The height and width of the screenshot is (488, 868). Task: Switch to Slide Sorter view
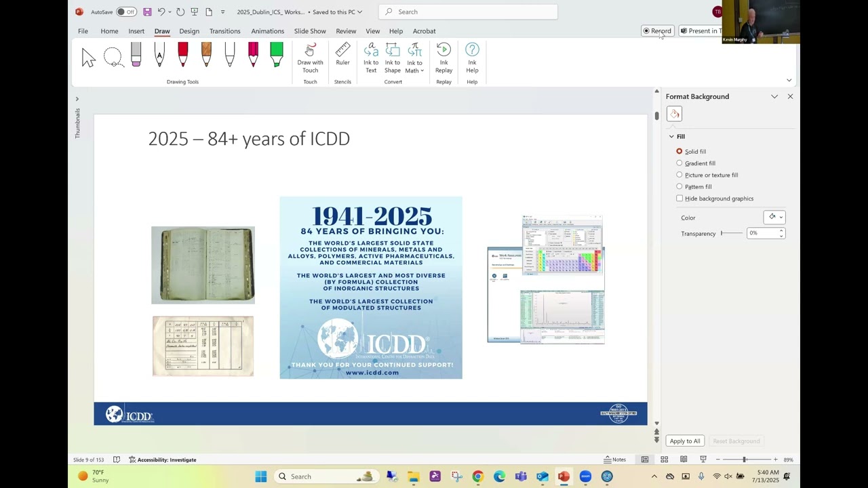point(665,460)
